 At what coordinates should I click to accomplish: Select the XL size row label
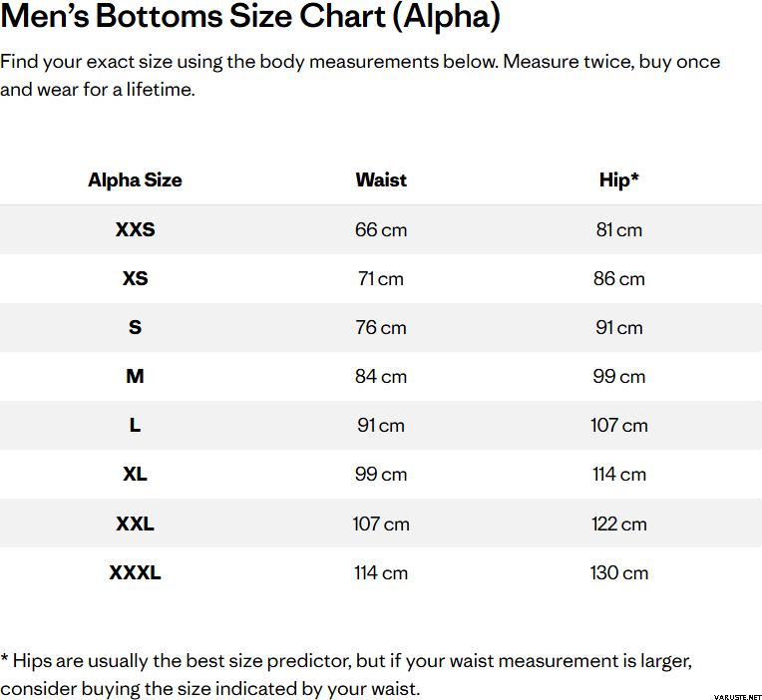click(x=135, y=474)
